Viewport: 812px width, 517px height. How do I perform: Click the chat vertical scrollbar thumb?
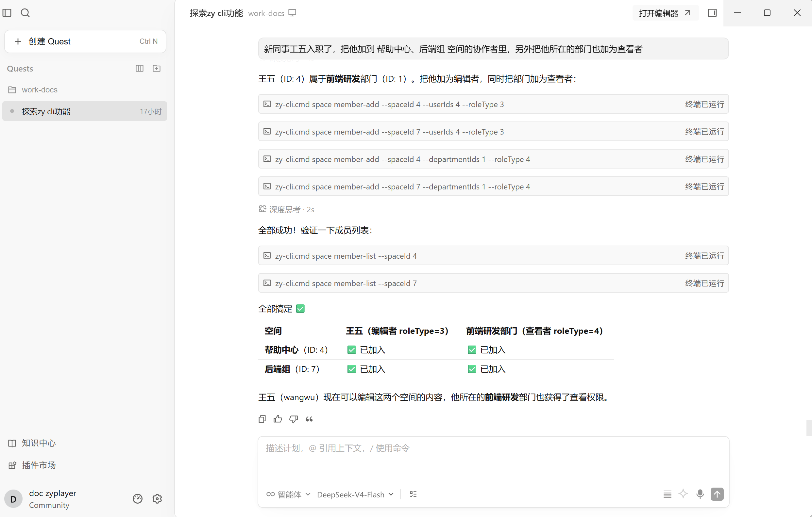[809, 428]
